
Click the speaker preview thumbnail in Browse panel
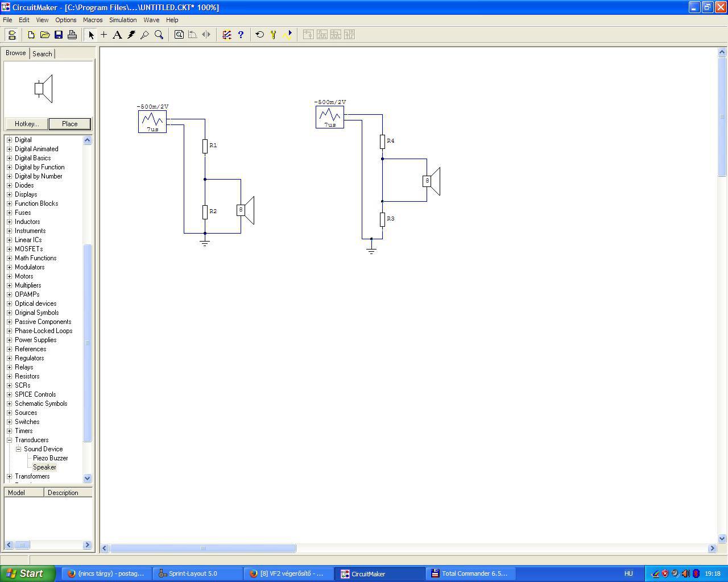click(x=44, y=89)
